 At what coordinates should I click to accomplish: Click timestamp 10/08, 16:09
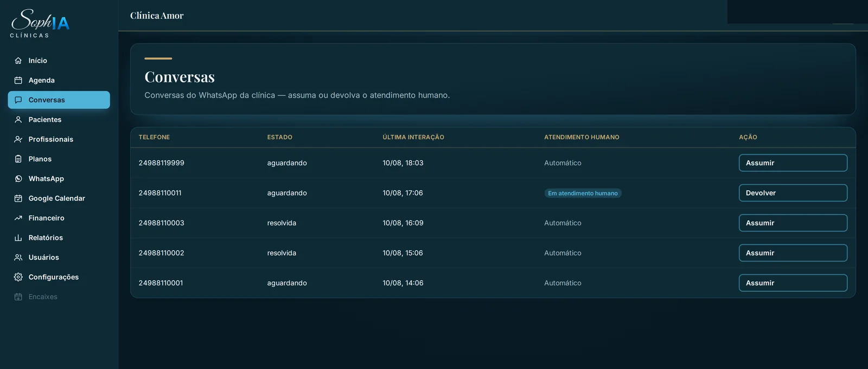click(x=403, y=223)
